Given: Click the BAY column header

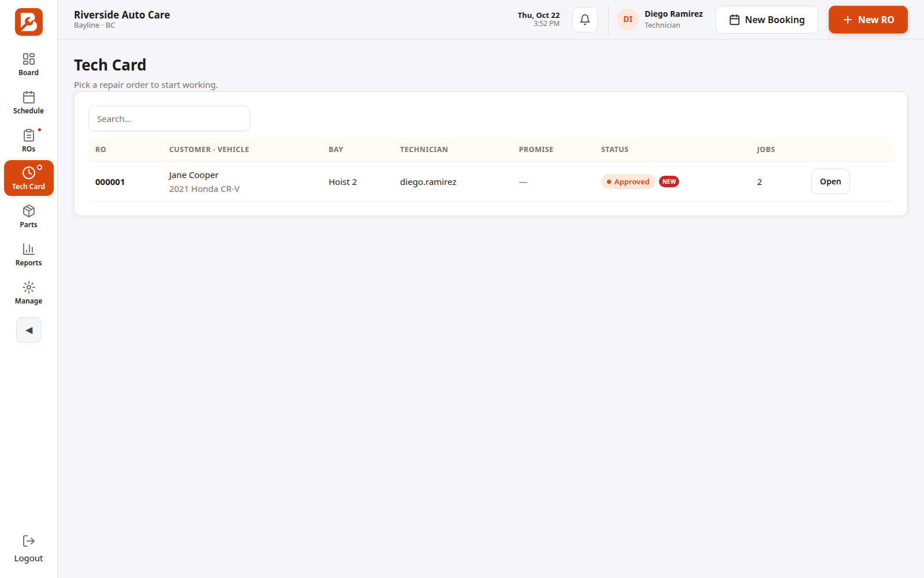Looking at the screenshot, I should click(x=336, y=150).
